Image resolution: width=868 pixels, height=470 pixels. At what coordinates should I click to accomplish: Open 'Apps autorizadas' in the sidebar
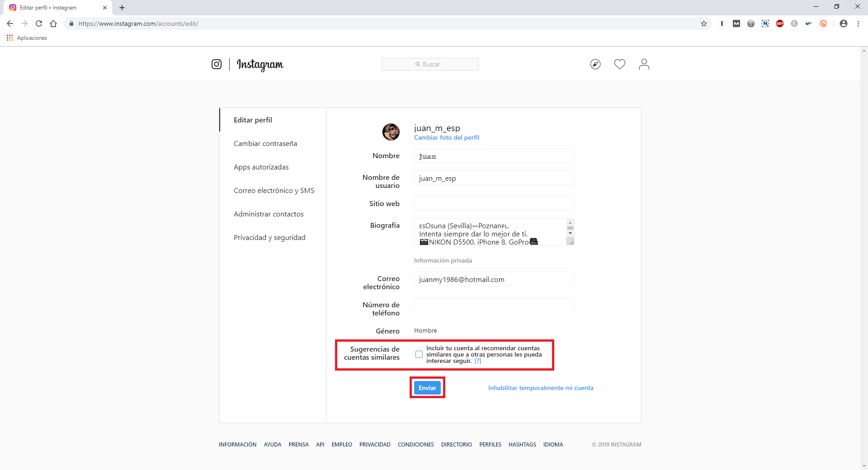261,167
